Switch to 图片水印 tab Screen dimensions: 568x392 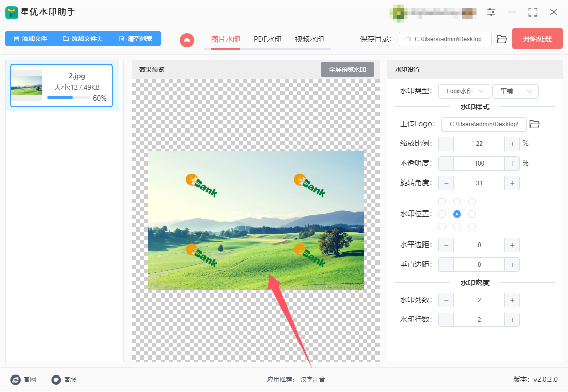225,39
